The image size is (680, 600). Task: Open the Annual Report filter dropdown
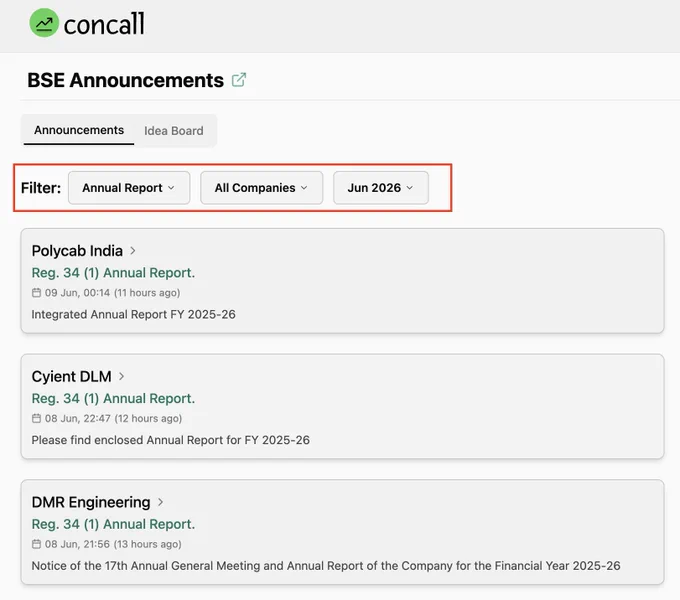coord(129,188)
